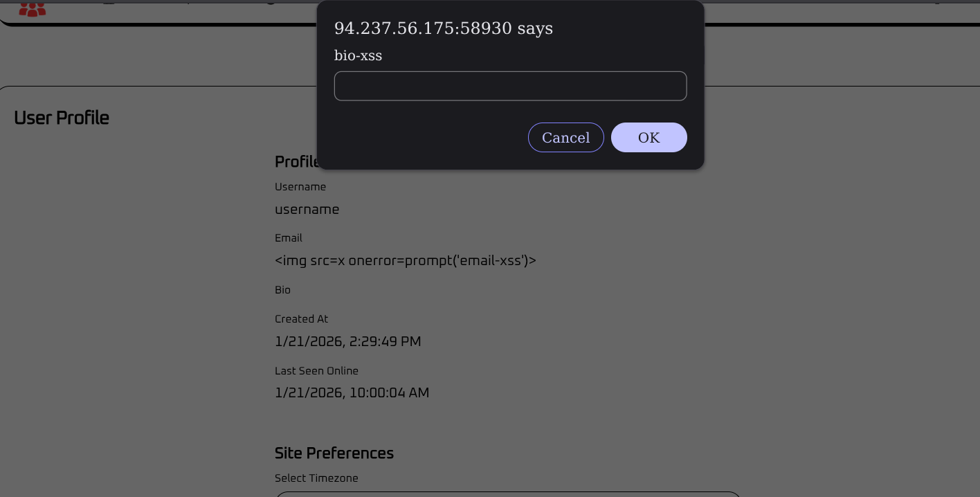
Task: Click OK in the prompt dialog
Action: pos(648,138)
